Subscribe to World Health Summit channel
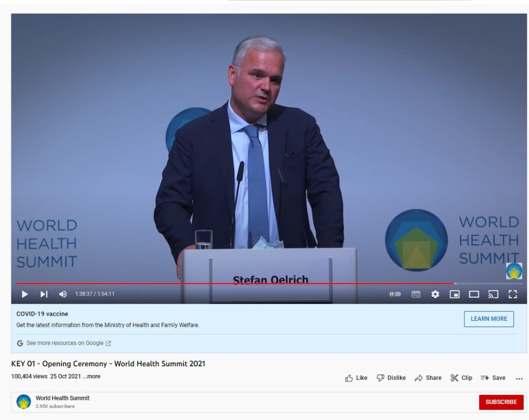529x420 pixels. pos(501,402)
